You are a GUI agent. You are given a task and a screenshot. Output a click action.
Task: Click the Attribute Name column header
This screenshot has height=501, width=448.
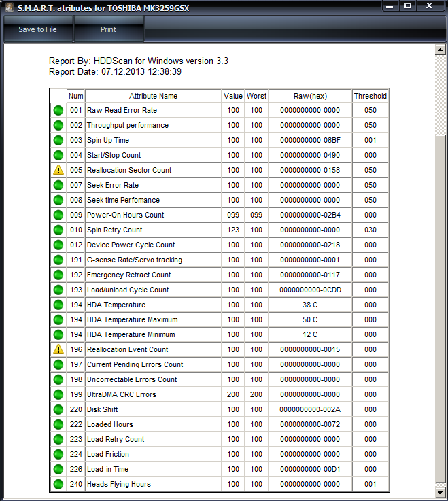click(154, 96)
